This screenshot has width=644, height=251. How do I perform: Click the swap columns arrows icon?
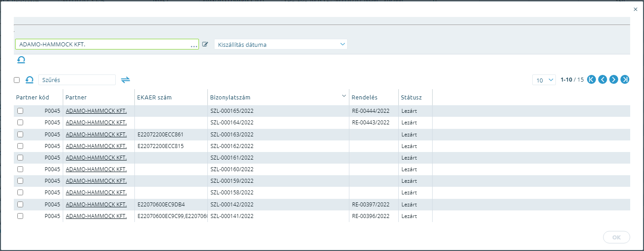pyautogui.click(x=126, y=80)
